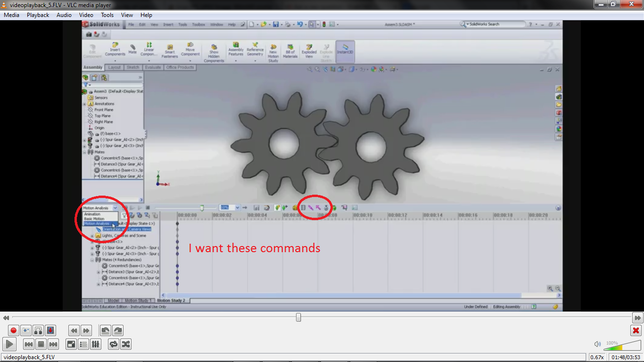Expand the Distance4 mate node
This screenshot has height=362, width=644.
(99, 284)
